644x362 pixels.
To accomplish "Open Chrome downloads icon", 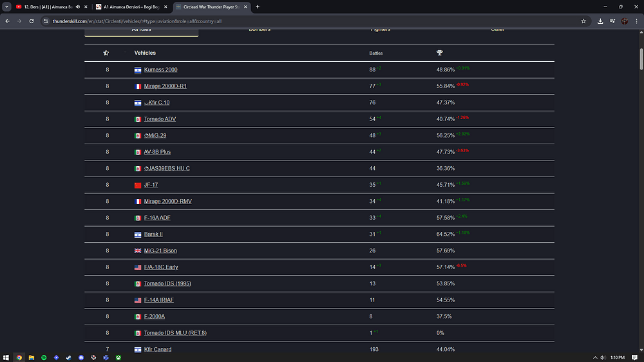I will click(x=600, y=21).
